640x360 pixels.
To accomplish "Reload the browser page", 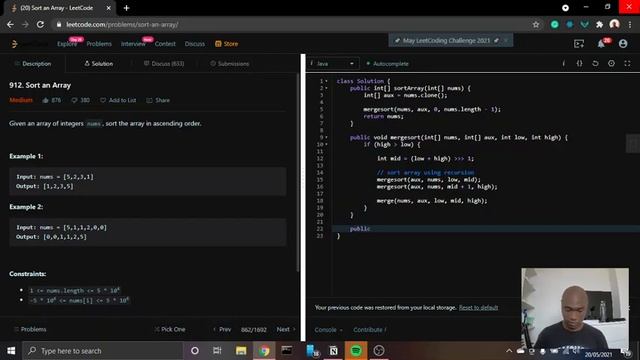I will 40,24.
